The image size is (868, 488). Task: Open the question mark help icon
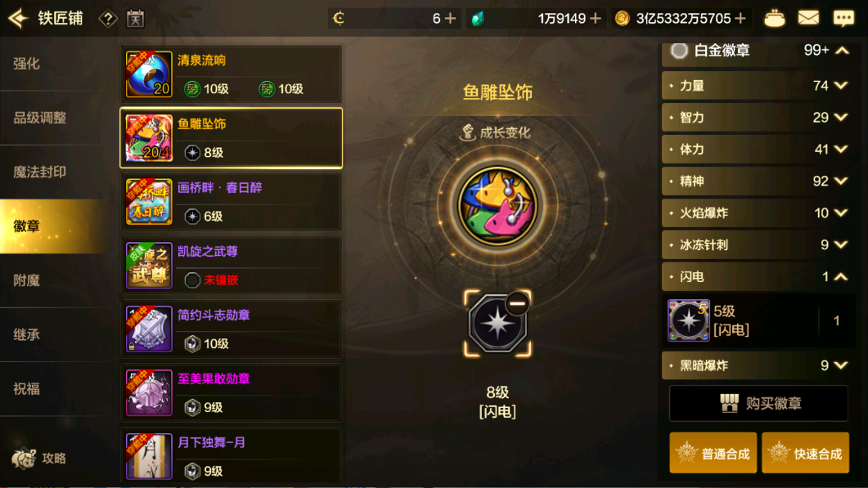pyautogui.click(x=108, y=19)
